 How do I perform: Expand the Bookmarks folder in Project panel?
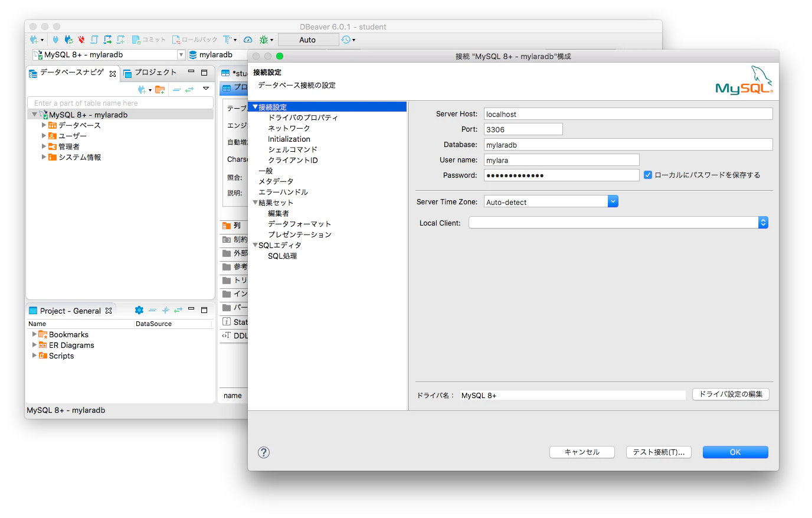click(34, 334)
